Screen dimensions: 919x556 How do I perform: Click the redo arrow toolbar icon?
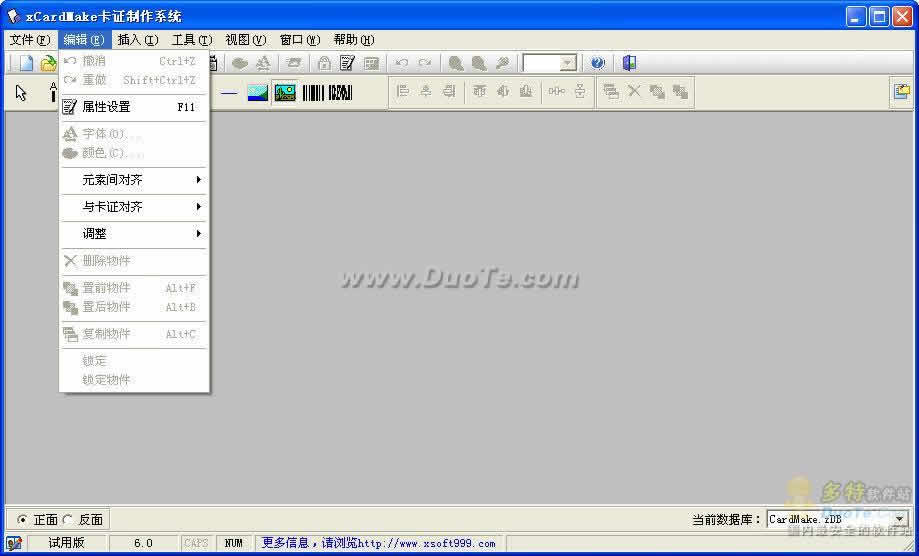point(425,63)
